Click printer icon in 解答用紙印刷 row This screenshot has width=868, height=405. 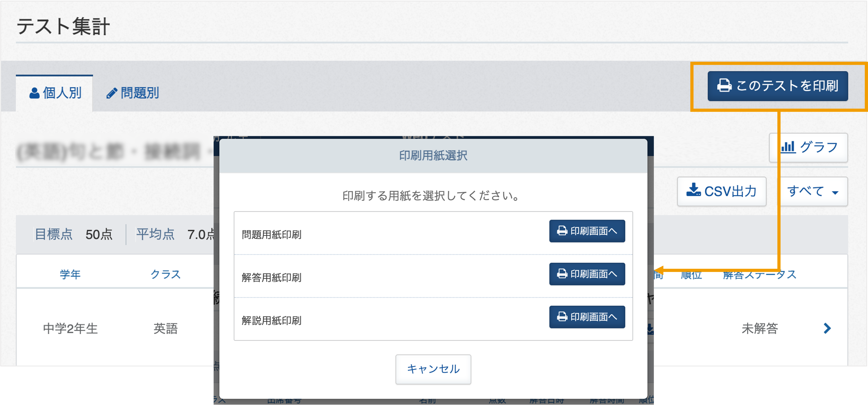pyautogui.click(x=562, y=274)
